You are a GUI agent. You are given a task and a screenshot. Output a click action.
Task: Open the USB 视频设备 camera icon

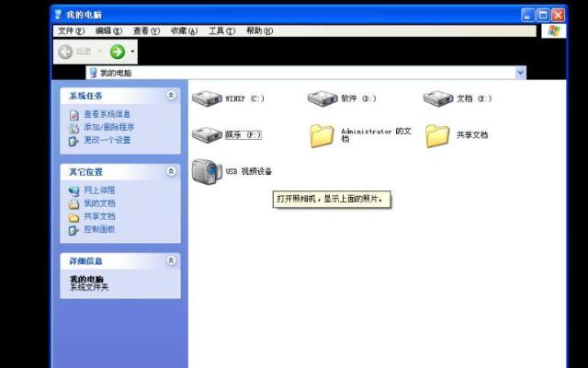click(207, 172)
